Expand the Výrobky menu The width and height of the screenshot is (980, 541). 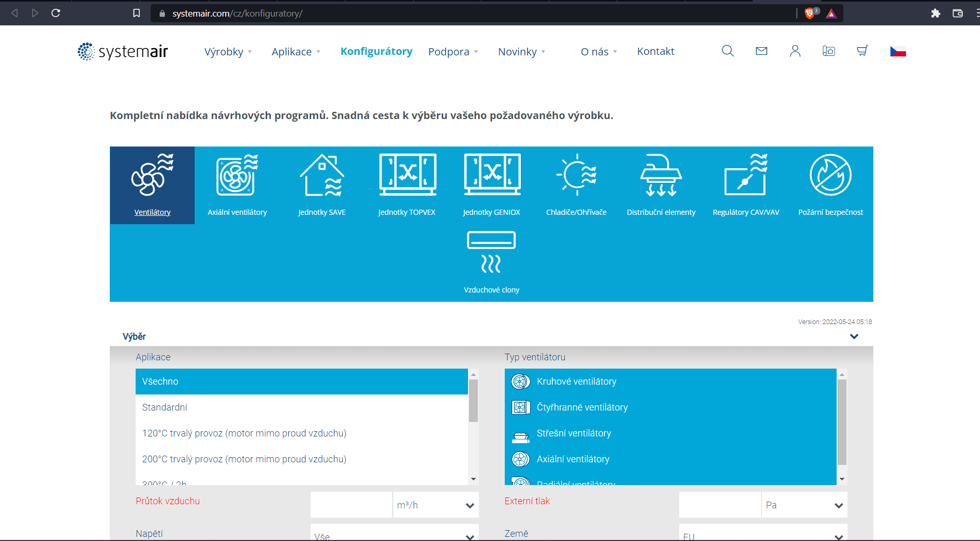[x=228, y=52]
